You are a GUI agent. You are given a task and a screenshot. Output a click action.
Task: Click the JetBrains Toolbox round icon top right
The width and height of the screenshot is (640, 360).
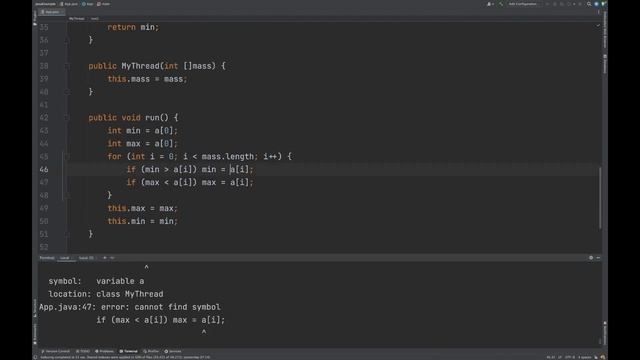(x=596, y=4)
